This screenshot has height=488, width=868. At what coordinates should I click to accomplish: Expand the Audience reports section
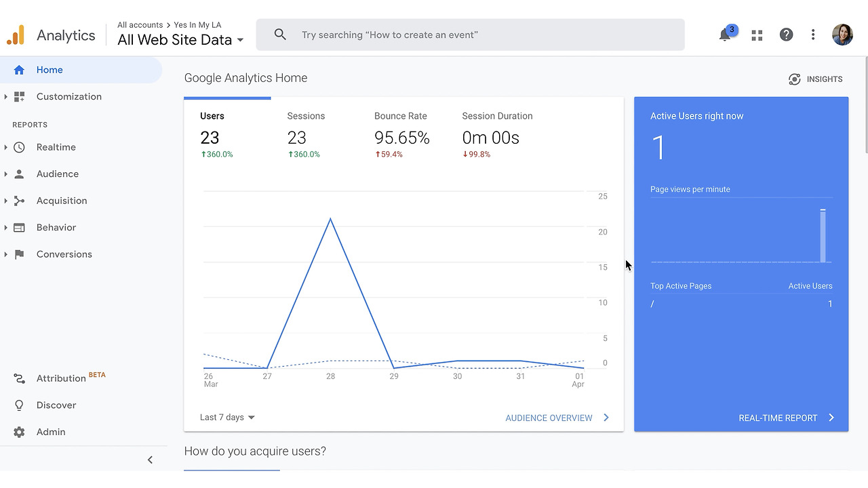5,174
